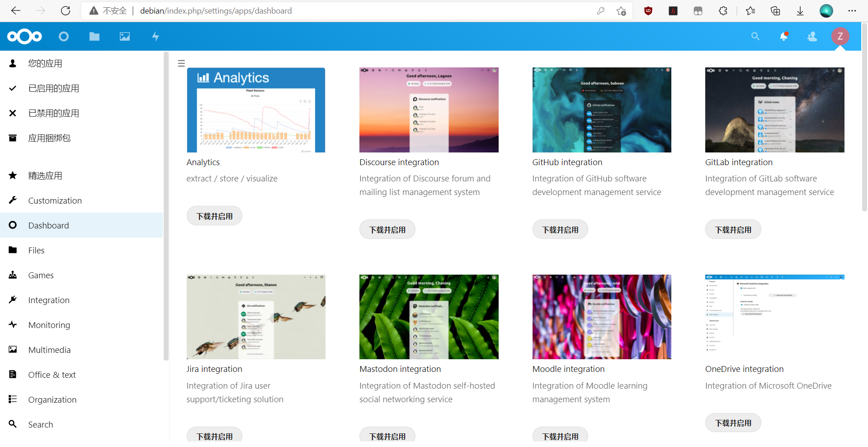Screen dimensions: 868x447
Task: Select the Dashboard category
Action: tap(81, 225)
